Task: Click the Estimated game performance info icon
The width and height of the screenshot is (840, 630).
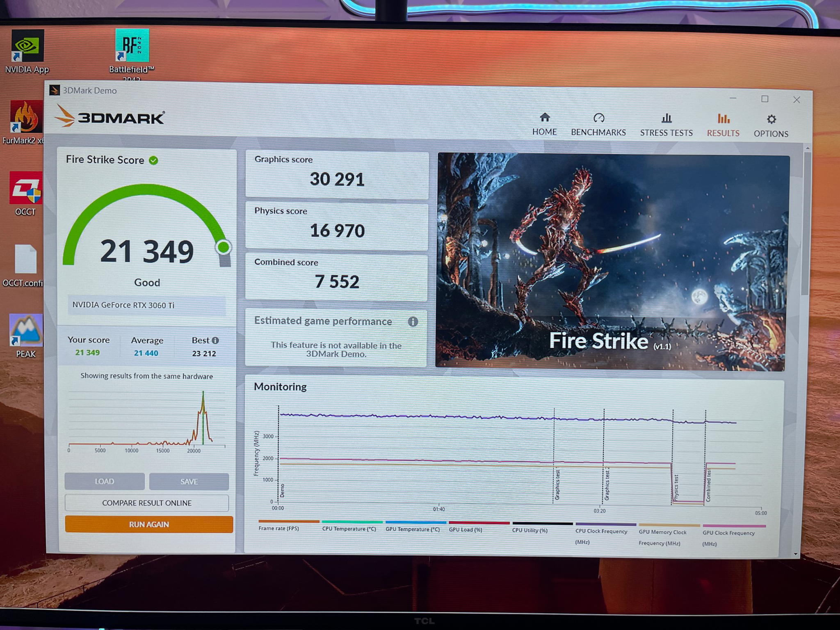Action: (413, 322)
